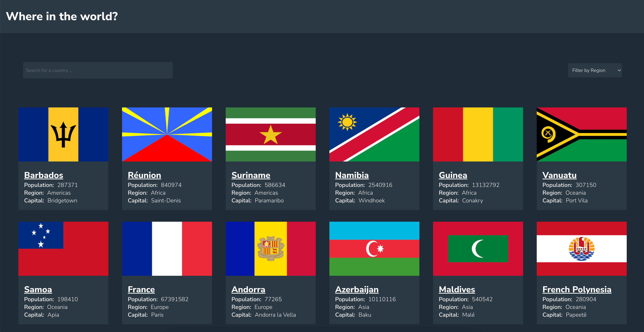The height and width of the screenshot is (332, 644).
Task: Select the Vanuatu population value 307150
Action: click(586, 185)
